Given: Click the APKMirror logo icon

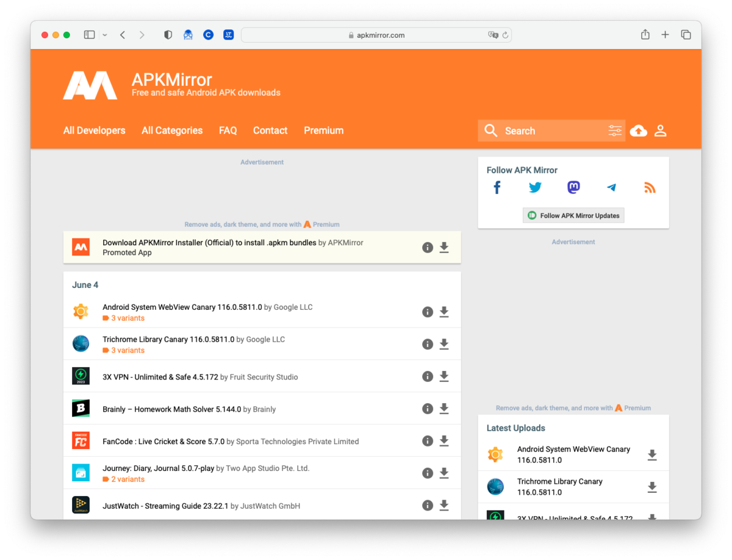Looking at the screenshot, I should tap(90, 85).
